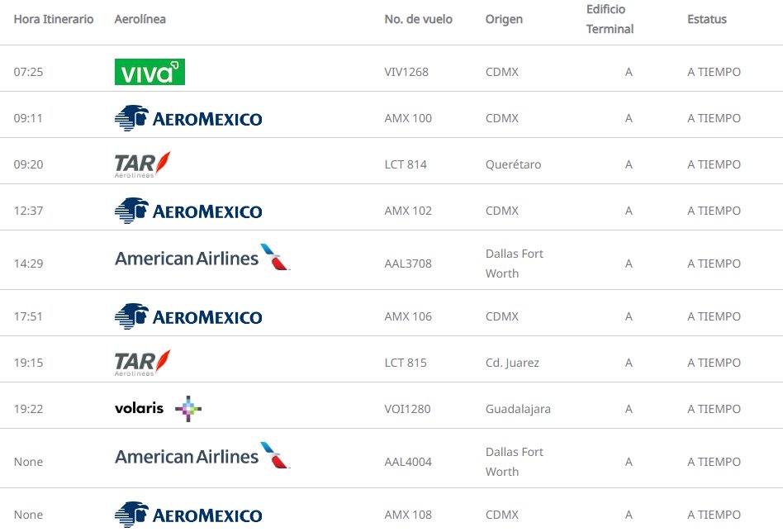Image resolution: width=783 pixels, height=532 pixels.
Task: Click the AeroMexico logo for flight AMX 100
Action: (188, 118)
